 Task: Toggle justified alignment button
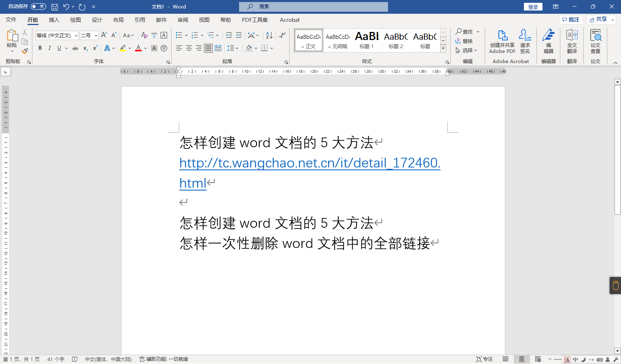coord(208,48)
